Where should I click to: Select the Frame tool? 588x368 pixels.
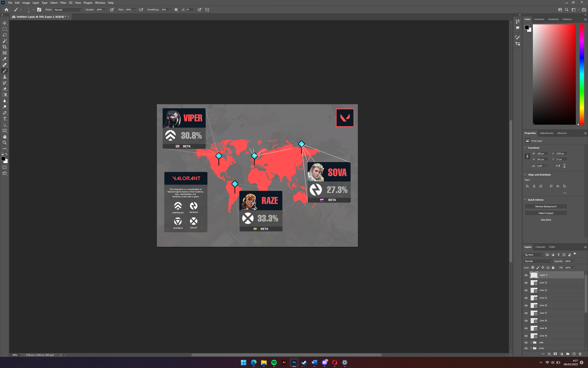coord(5,53)
